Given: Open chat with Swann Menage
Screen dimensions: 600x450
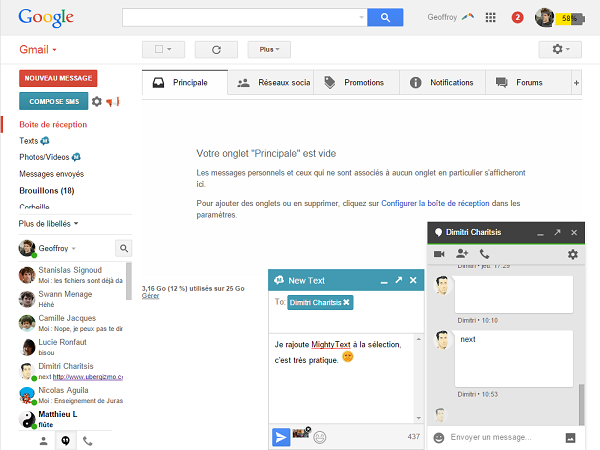Looking at the screenshot, I should [x=71, y=299].
